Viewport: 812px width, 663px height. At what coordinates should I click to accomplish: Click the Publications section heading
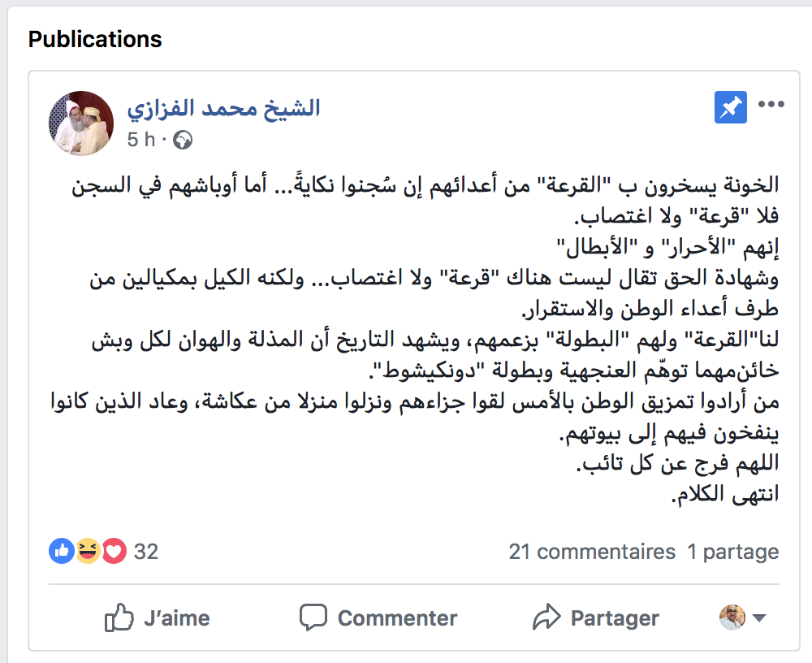(x=95, y=39)
